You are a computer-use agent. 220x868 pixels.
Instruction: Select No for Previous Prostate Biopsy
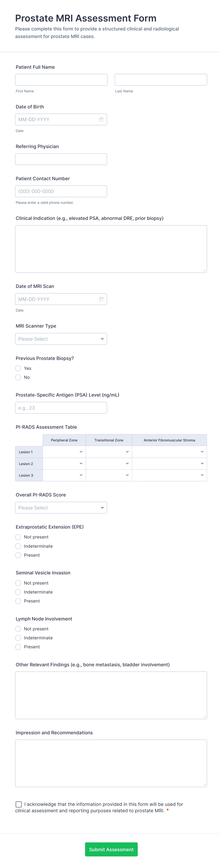(x=18, y=377)
